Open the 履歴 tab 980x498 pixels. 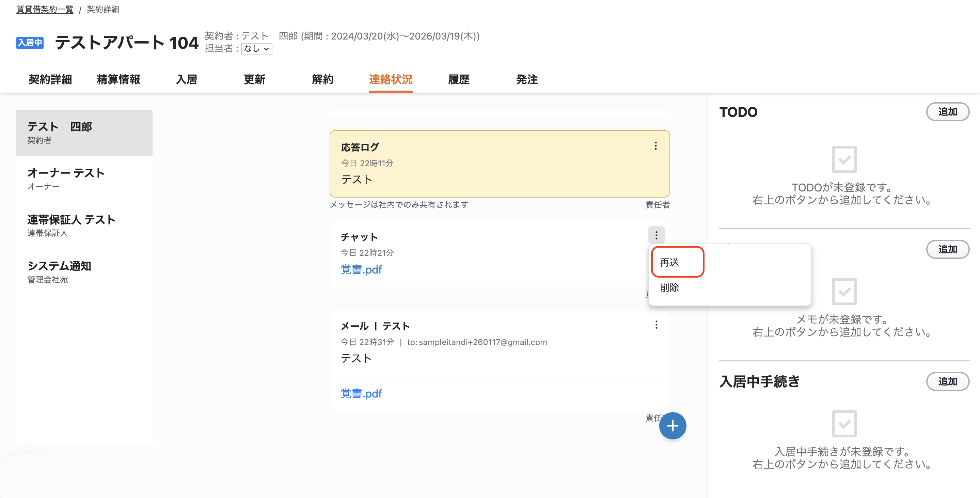pos(459,79)
